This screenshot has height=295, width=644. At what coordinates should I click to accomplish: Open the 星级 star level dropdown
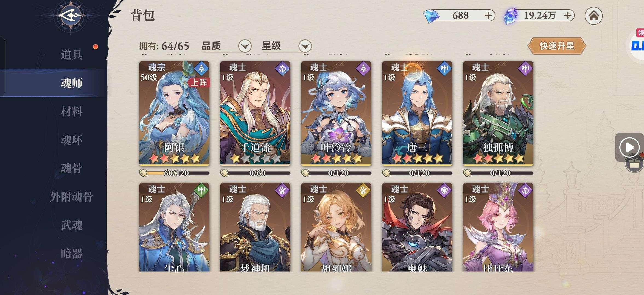[x=305, y=46]
